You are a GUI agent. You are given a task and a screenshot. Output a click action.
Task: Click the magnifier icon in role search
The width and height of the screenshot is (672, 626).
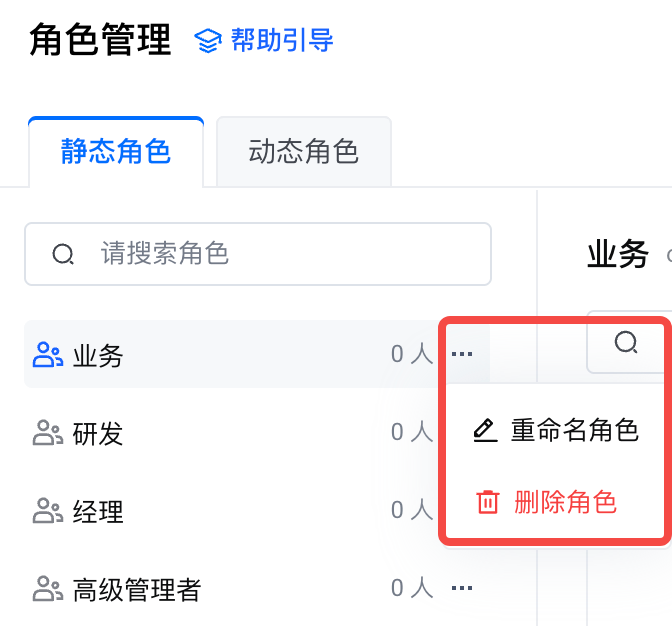(x=63, y=254)
